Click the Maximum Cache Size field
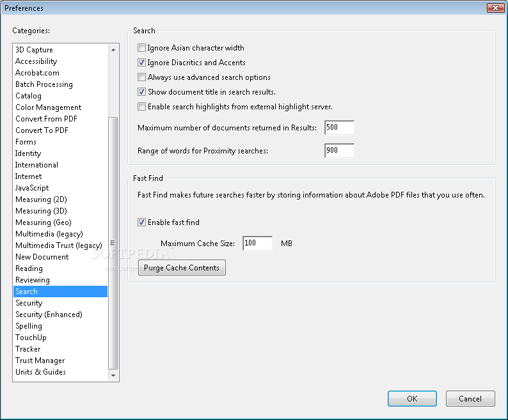The width and height of the screenshot is (508, 420). coord(258,243)
